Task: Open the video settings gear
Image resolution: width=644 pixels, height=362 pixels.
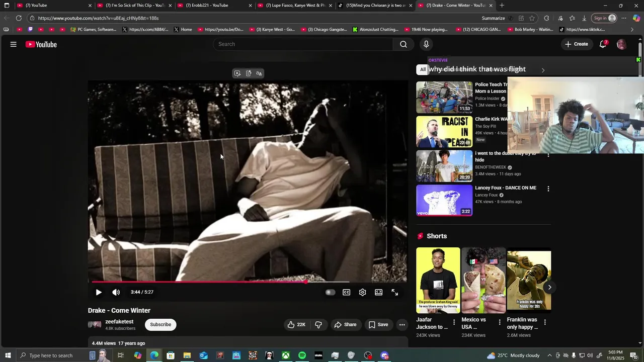Action: pos(362,292)
